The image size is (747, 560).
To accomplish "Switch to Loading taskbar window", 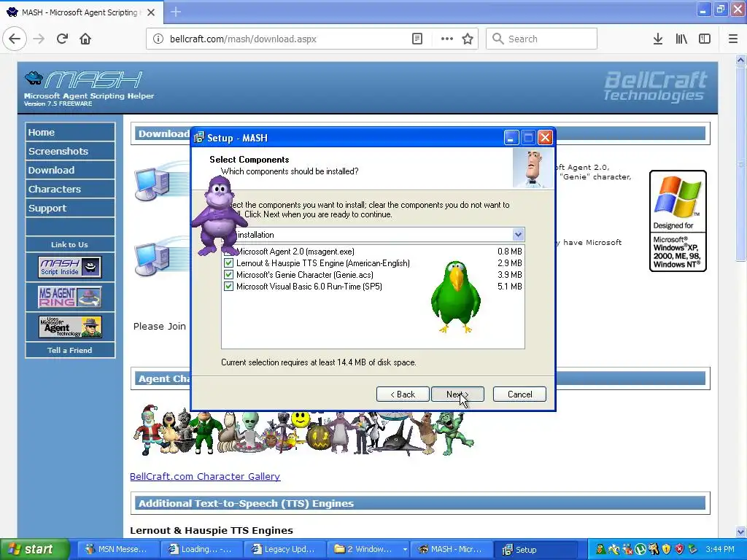I will (x=201, y=549).
